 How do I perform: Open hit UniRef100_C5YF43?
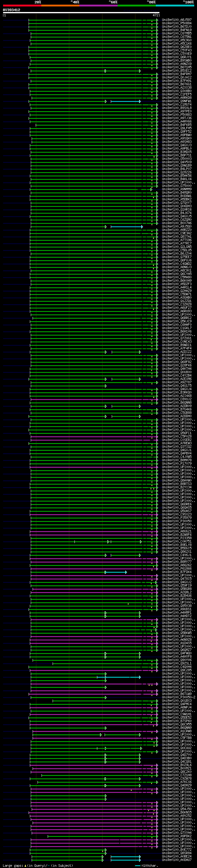coord(176,50)
